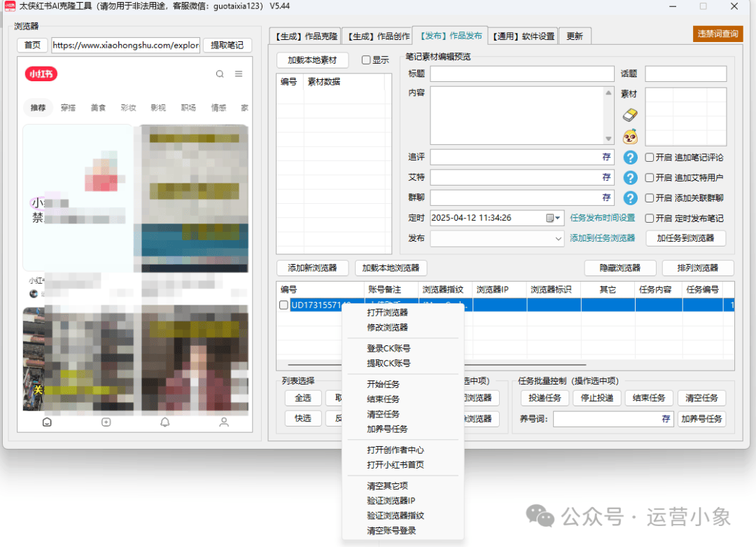Focus the 标题 input field
The image size is (756, 547).
pyautogui.click(x=522, y=74)
